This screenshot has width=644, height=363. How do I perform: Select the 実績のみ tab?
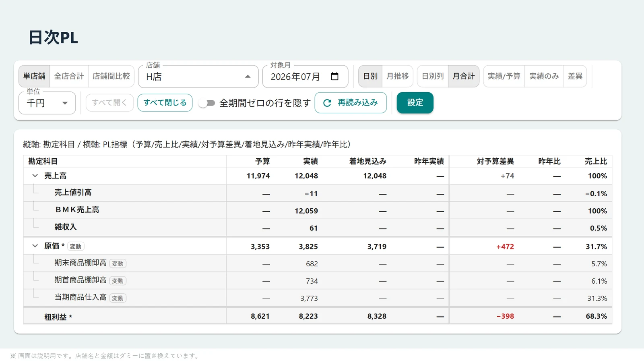[x=544, y=76]
